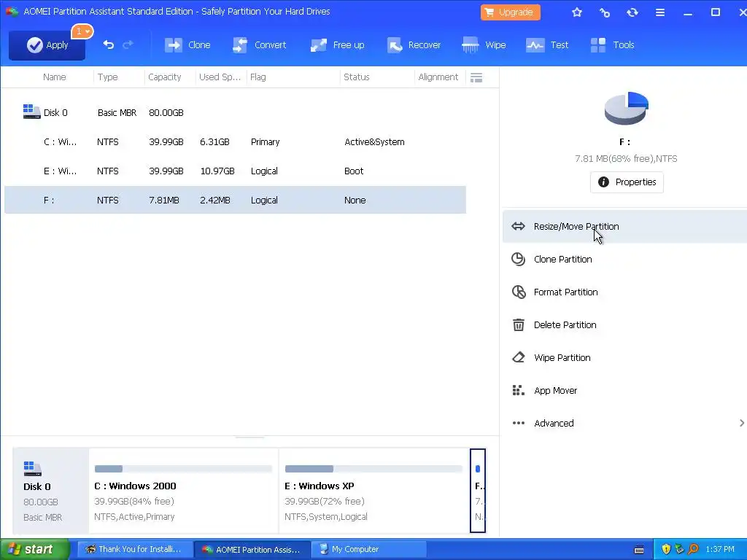This screenshot has width=747, height=560.
Task: Open the Recover toolbar menu
Action: (x=414, y=45)
